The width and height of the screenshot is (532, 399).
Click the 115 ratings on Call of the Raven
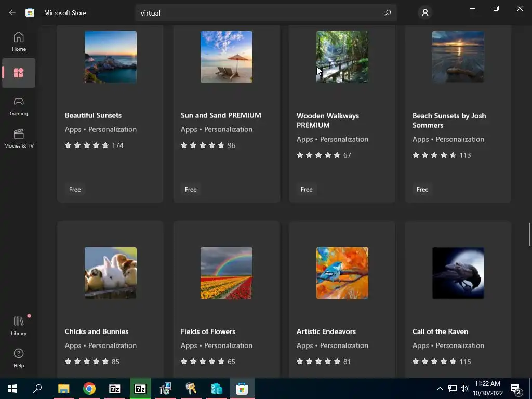442,362
